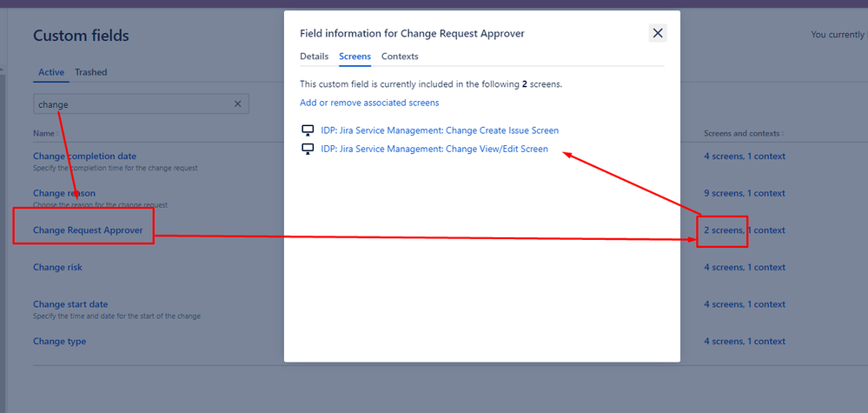Open the Change reason field
This screenshot has width=868, height=413.
click(64, 193)
